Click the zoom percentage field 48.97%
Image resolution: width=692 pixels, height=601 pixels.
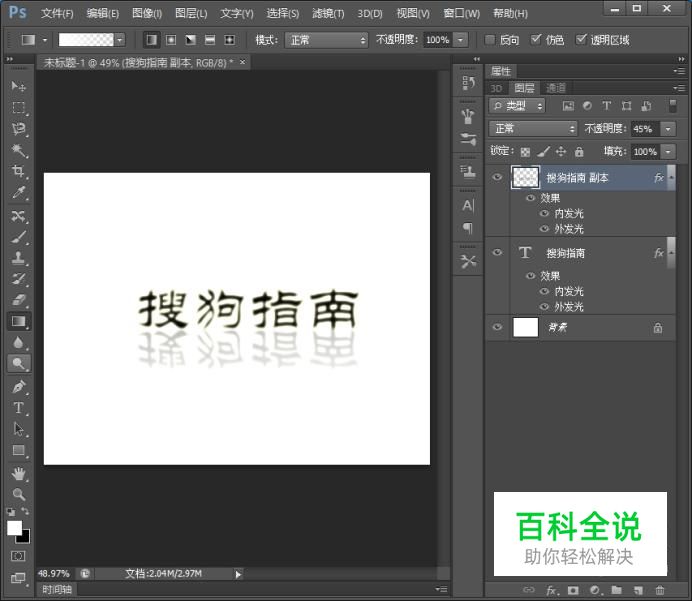(x=54, y=574)
